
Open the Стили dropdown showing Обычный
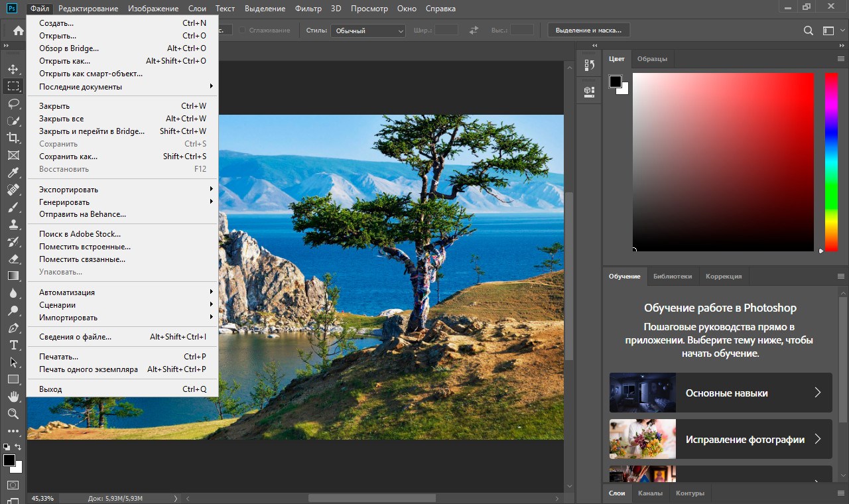(369, 31)
